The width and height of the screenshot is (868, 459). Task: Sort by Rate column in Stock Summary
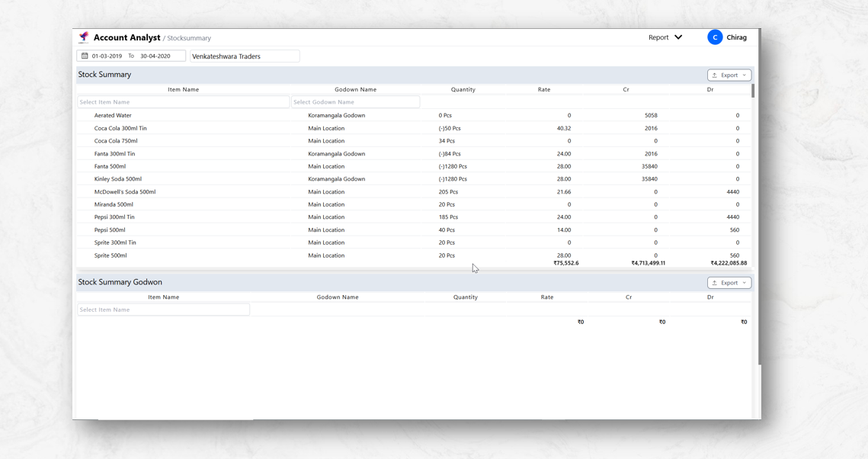pyautogui.click(x=544, y=90)
